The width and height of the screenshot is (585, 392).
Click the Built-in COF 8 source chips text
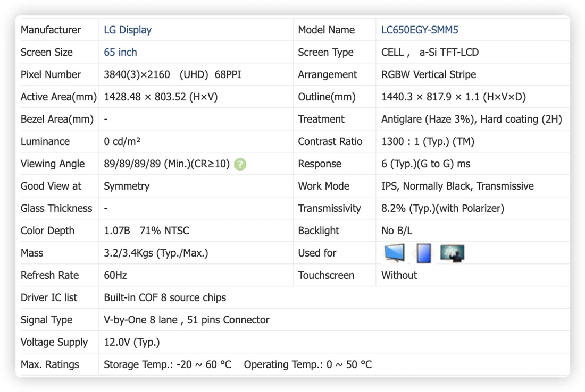pos(165,297)
